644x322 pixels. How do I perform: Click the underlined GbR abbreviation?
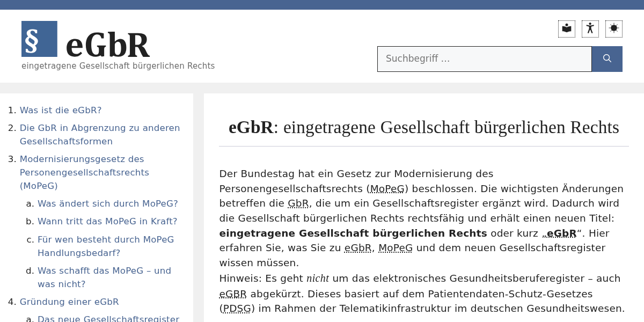pos(298,203)
